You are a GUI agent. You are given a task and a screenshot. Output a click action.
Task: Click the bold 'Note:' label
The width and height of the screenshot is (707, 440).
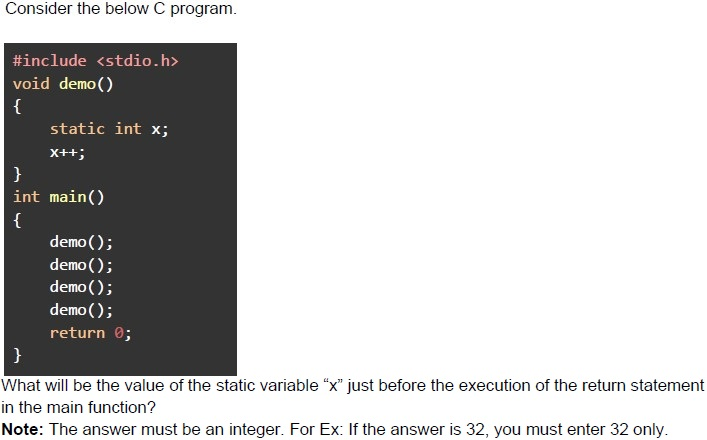pos(23,429)
